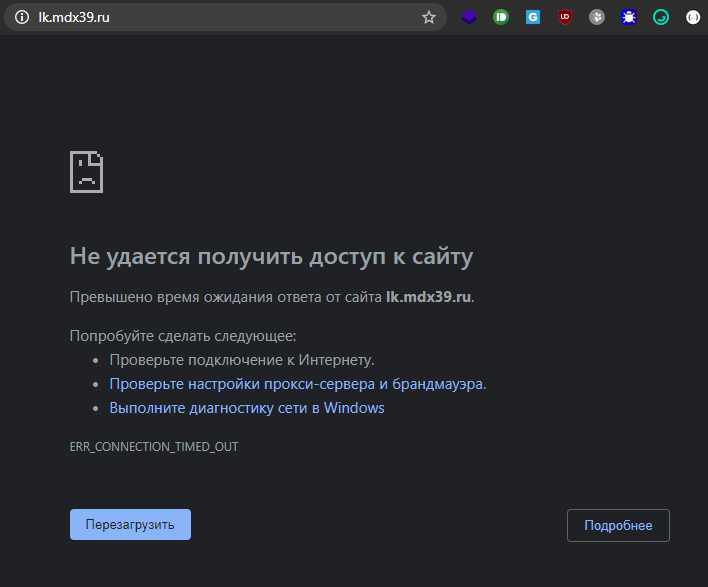Click the gray paw print extension icon
708x587 pixels.
pos(597,17)
